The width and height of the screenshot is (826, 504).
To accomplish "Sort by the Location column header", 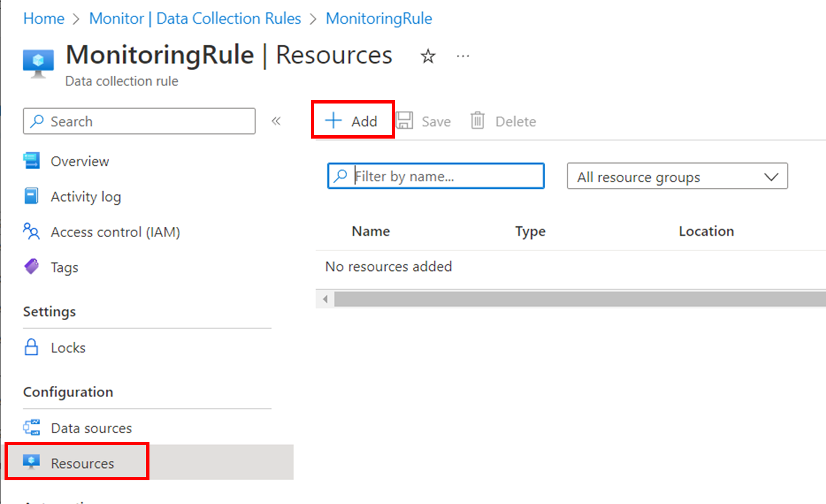I will pyautogui.click(x=707, y=231).
